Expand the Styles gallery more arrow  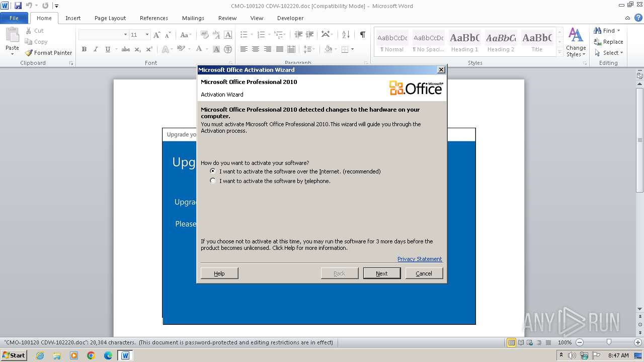559,52
